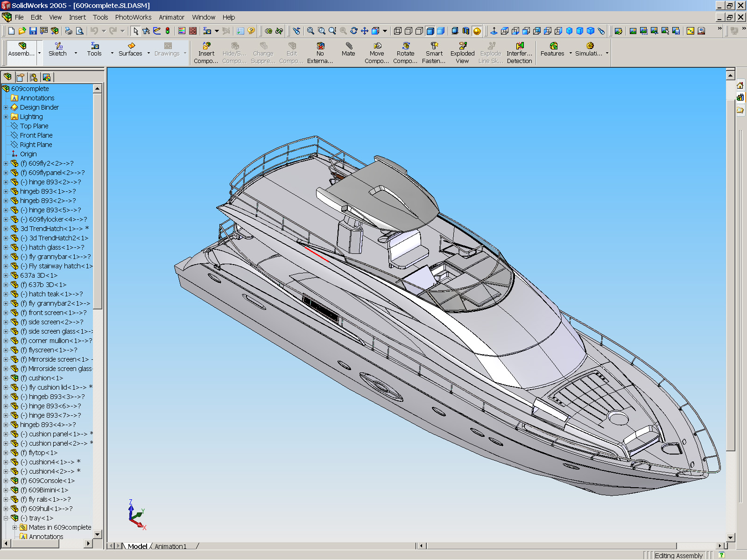
Task: Select the Zoom to Area tool
Action: tap(322, 32)
